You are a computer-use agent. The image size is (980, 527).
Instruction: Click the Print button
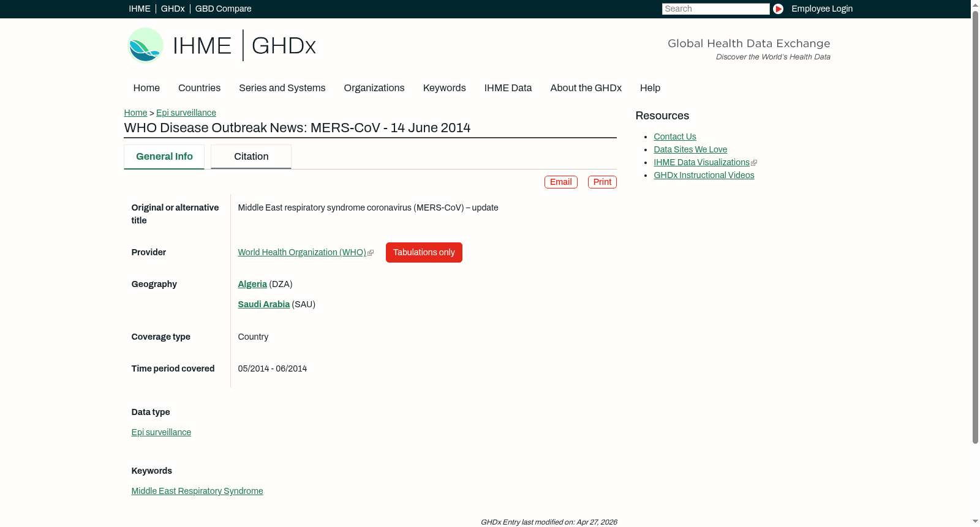(602, 182)
